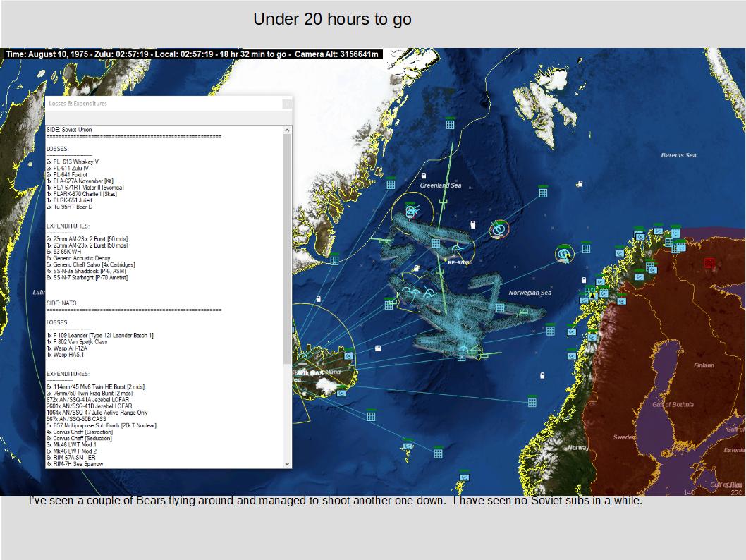Select southernmost grid unit icon in the Norwegian Sea
746x560 pixels.
(532, 402)
